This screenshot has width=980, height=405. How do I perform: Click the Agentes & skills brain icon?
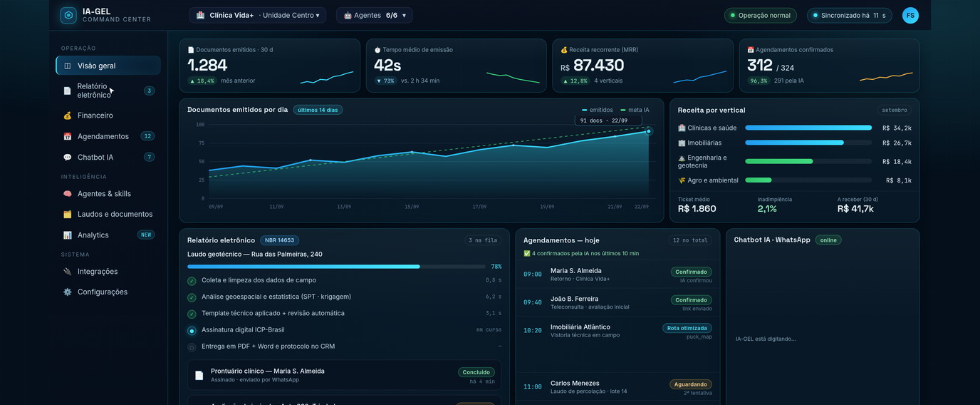[x=68, y=194]
